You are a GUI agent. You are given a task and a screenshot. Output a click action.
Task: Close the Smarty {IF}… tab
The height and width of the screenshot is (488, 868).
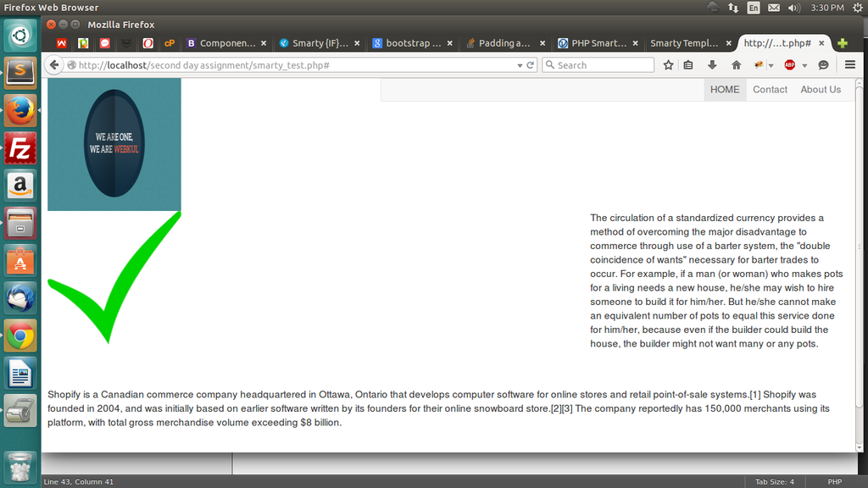pos(357,43)
